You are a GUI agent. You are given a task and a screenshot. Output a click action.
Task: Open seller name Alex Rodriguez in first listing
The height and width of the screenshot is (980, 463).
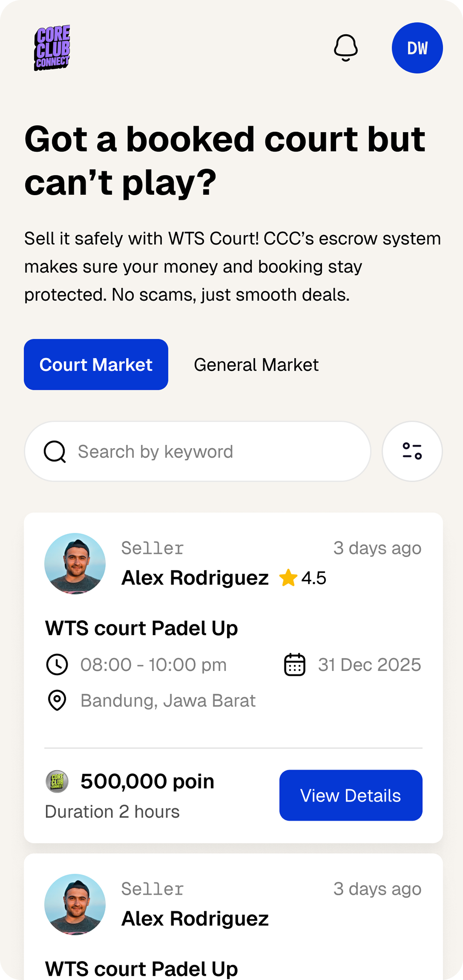point(195,578)
